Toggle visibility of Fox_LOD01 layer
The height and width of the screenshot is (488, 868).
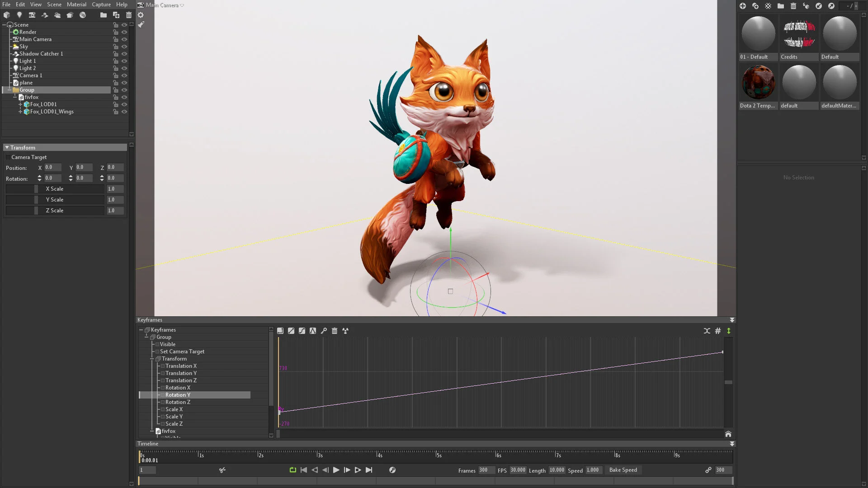(124, 104)
